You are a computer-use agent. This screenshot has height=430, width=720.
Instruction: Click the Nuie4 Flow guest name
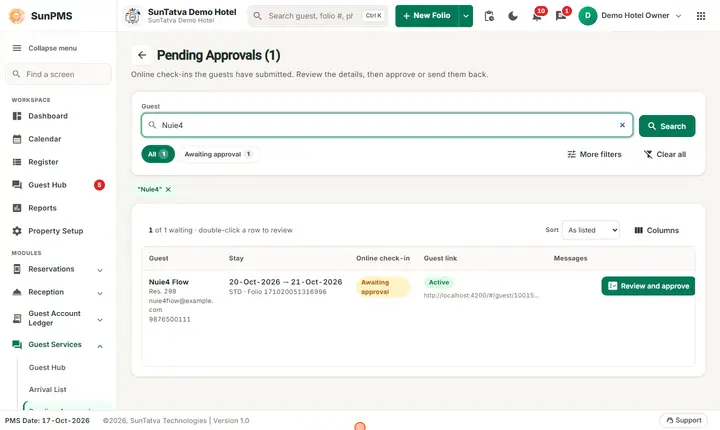coord(169,282)
